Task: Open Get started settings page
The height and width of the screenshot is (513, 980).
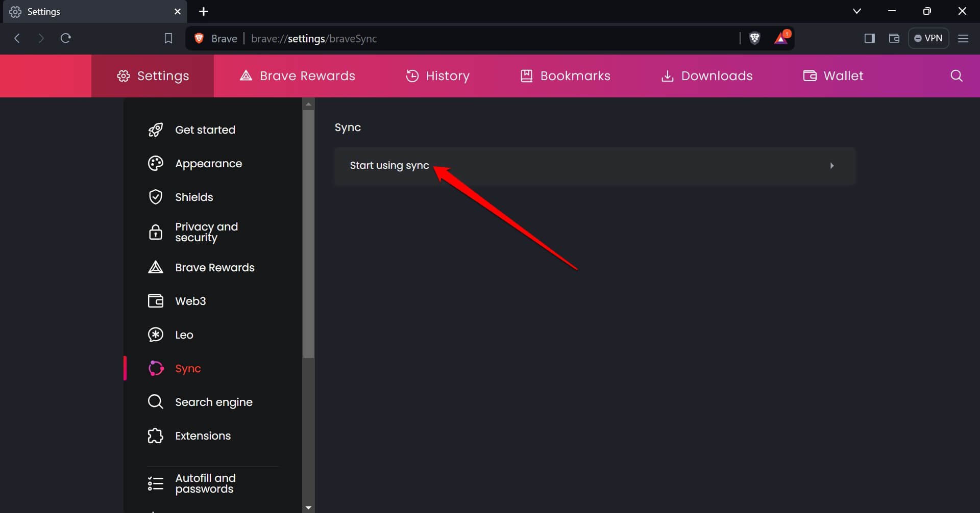Action: [205, 130]
